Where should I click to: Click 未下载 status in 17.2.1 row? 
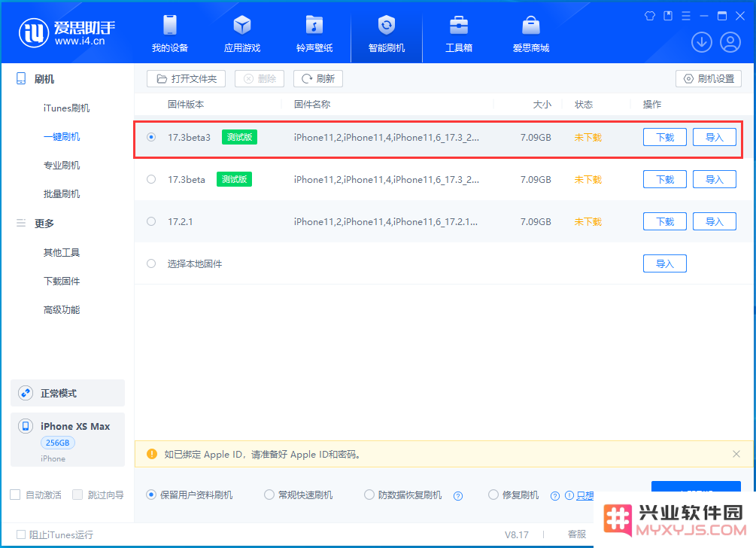(587, 221)
